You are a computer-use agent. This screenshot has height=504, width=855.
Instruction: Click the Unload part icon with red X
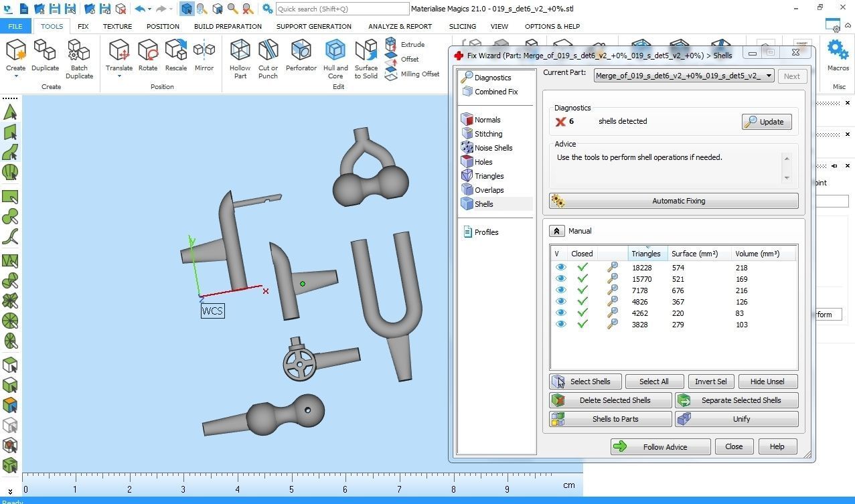pos(121,9)
